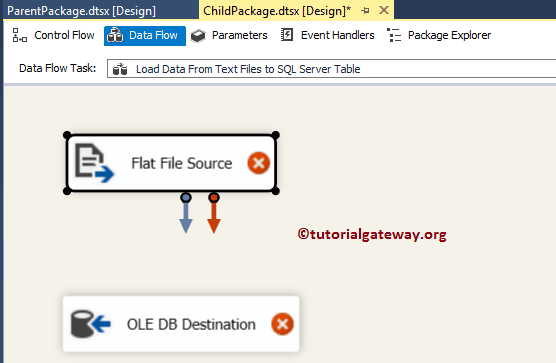Select the Flat File Source component

[171, 163]
